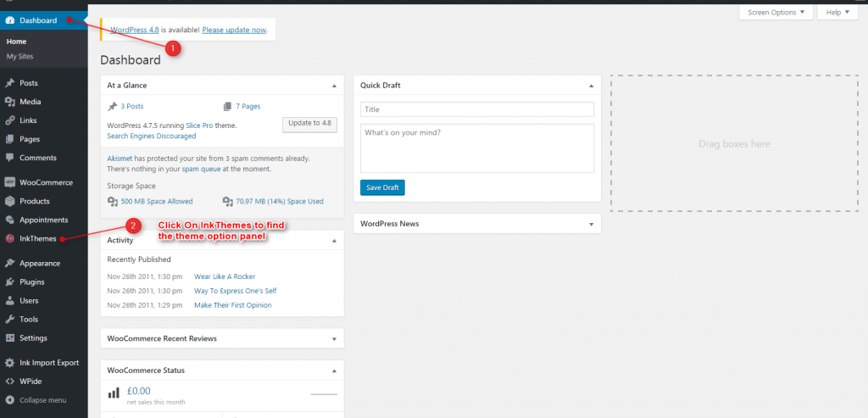
Task: Click 'Nov 26th 2011, 1:29 pm' date text
Action: point(144,305)
